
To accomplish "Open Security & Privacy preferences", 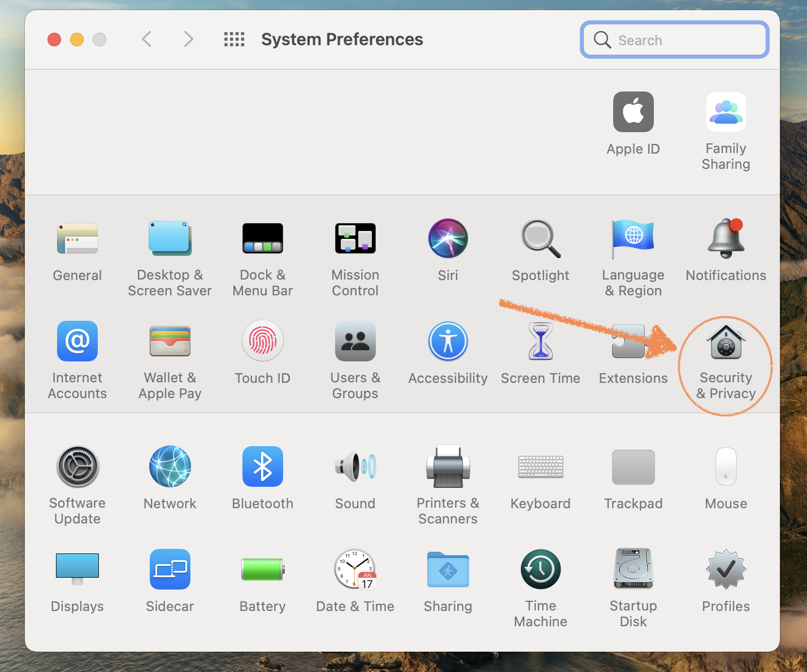I will point(726,342).
